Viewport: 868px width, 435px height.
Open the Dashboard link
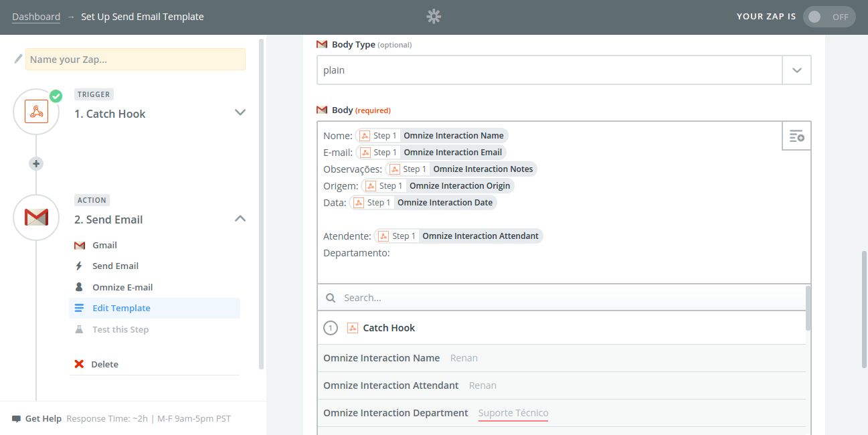pos(36,17)
